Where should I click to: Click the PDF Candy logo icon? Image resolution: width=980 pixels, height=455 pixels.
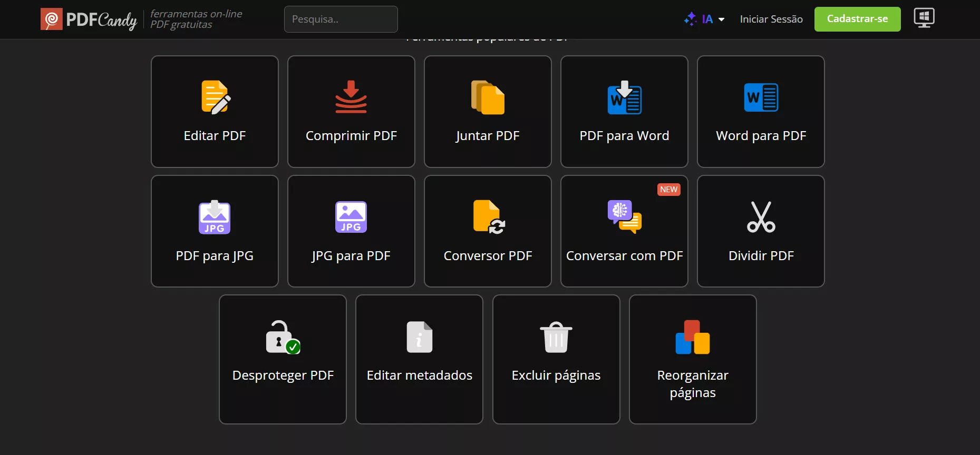52,19
